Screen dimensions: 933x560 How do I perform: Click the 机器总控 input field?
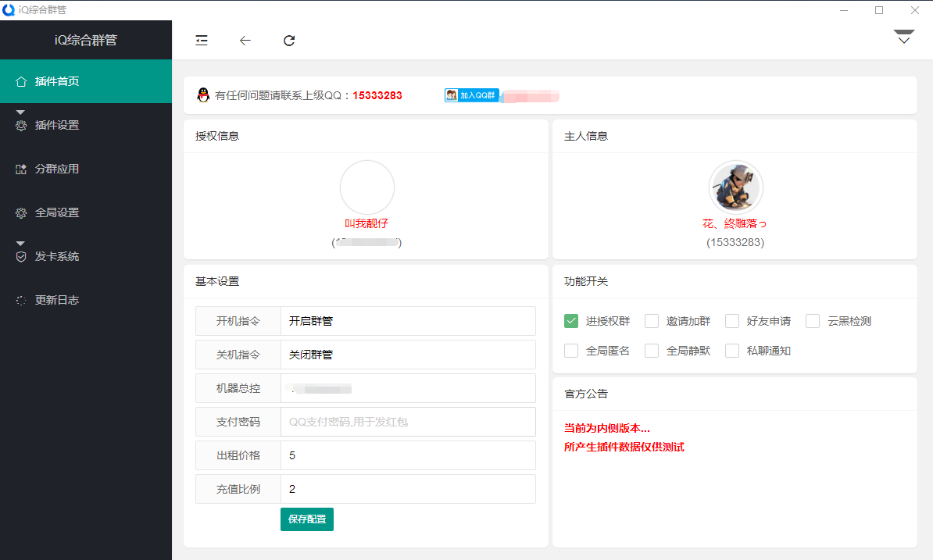point(408,388)
